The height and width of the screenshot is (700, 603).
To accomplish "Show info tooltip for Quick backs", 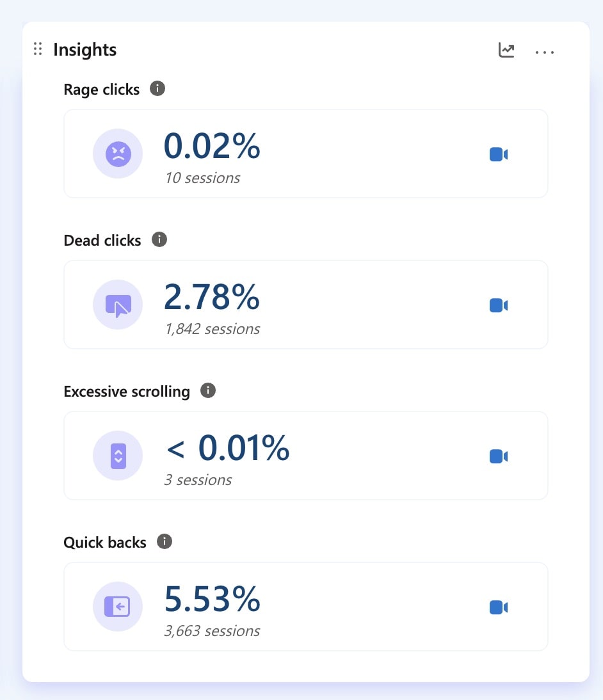I will 165,541.
